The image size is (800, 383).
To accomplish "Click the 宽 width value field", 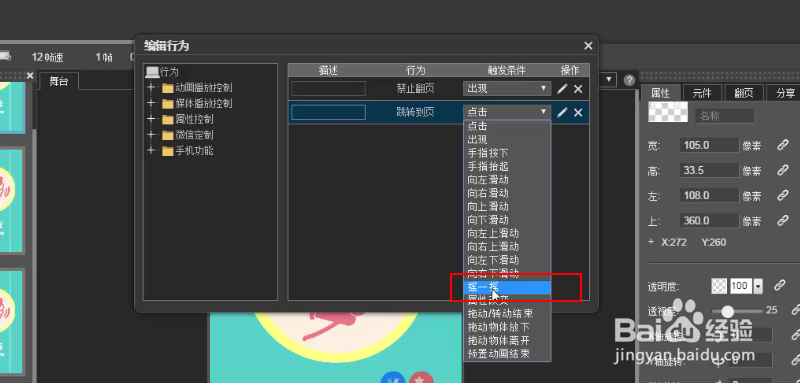I will 709,145.
